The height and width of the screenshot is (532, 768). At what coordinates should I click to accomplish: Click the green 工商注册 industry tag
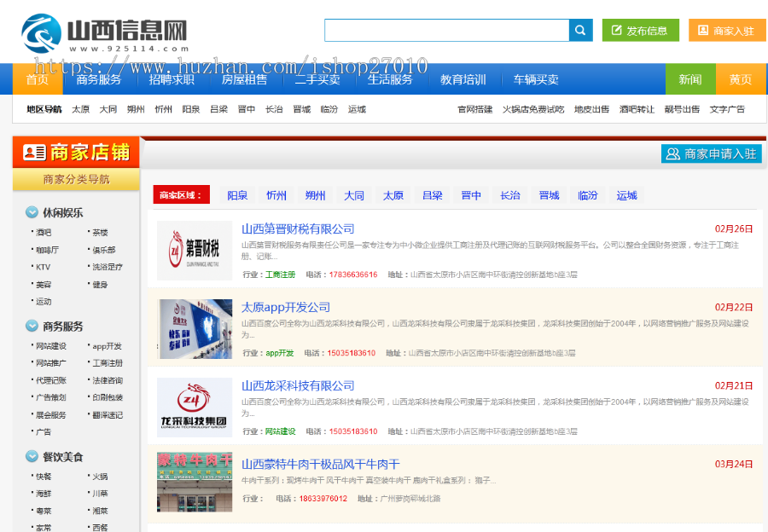(x=280, y=275)
